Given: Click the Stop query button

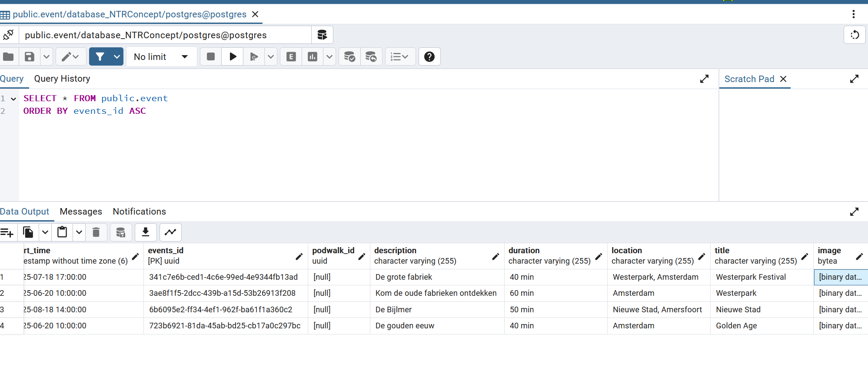Looking at the screenshot, I should pyautogui.click(x=211, y=57).
